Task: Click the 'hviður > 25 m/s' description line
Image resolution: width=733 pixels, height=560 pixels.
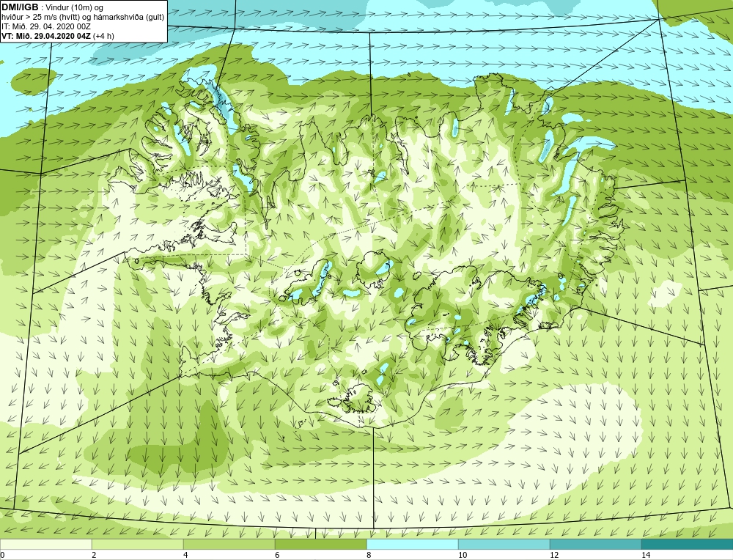Action: [x=83, y=18]
